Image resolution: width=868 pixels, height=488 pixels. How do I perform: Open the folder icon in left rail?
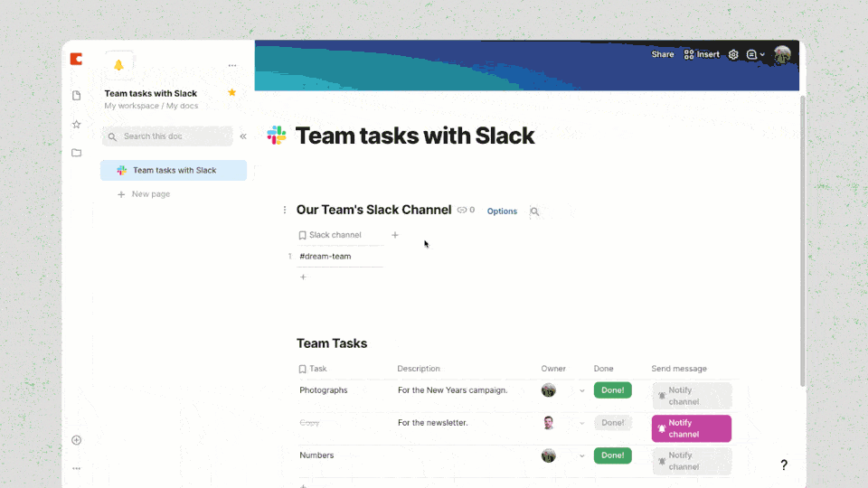pos(76,153)
